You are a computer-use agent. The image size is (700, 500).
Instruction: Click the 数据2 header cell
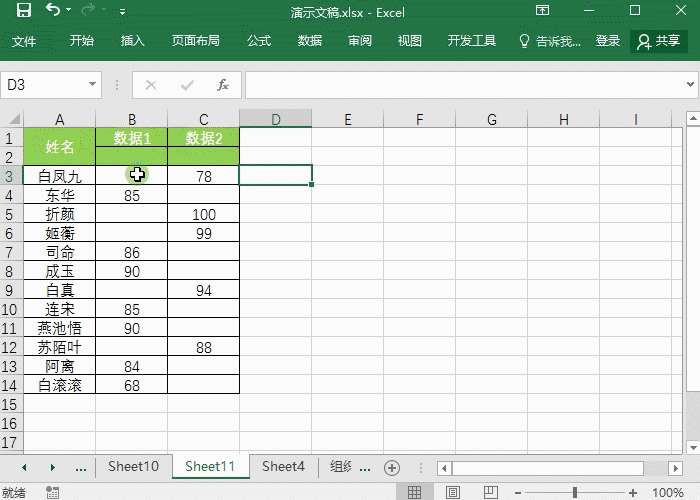[x=204, y=138]
